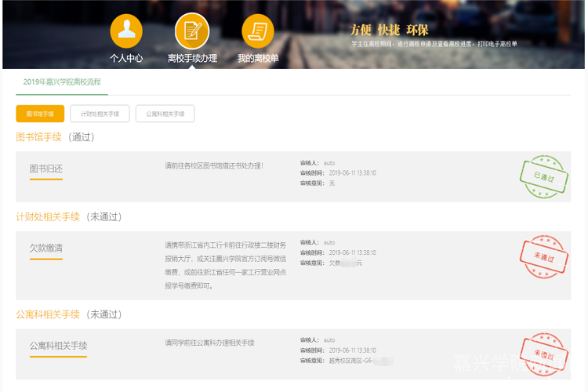Image resolution: width=588 pixels, height=392 pixels.
Task: Select the 图书馆手续 orange button
Action: pos(40,114)
